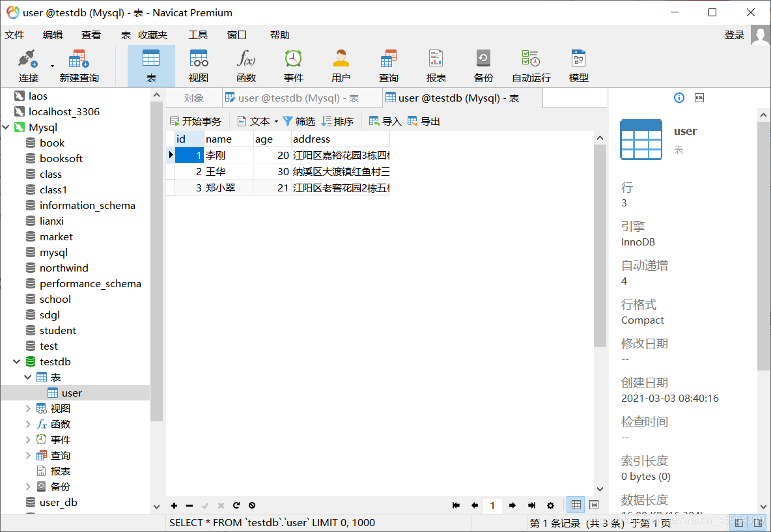Open the Backup (备份) toolbar icon
Image resolution: width=771 pixels, height=532 pixels.
483,65
